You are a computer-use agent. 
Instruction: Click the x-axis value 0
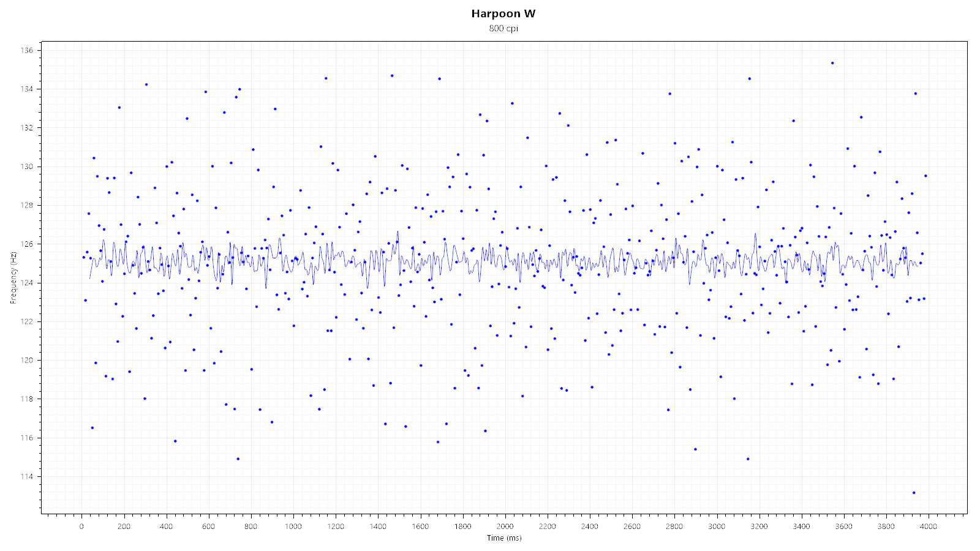(x=81, y=526)
